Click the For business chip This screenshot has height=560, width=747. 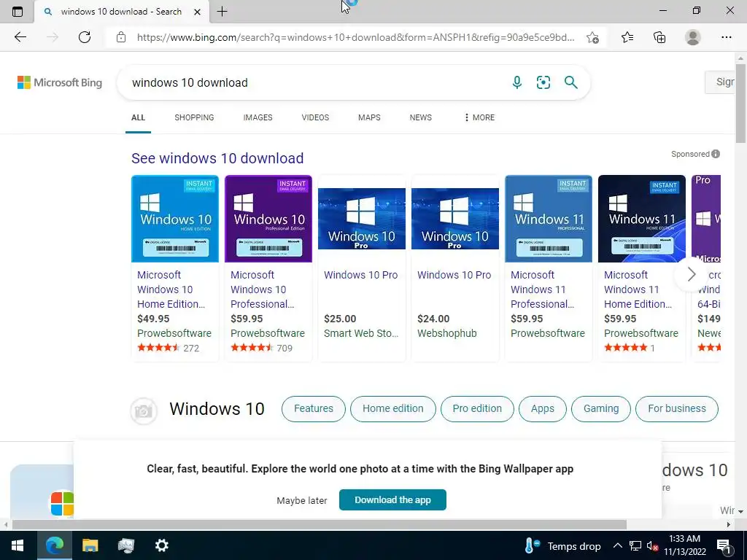[x=677, y=408]
